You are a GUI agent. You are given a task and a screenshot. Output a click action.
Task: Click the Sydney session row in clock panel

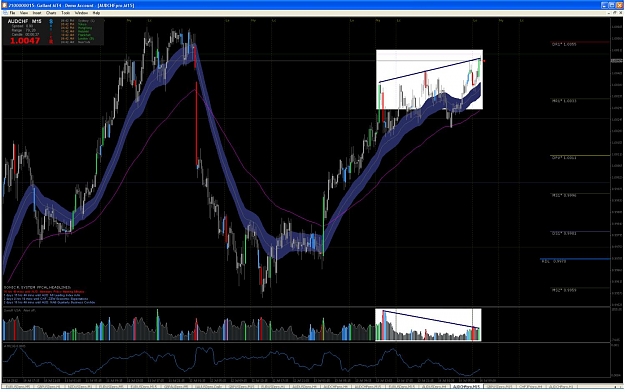[x=78, y=21]
